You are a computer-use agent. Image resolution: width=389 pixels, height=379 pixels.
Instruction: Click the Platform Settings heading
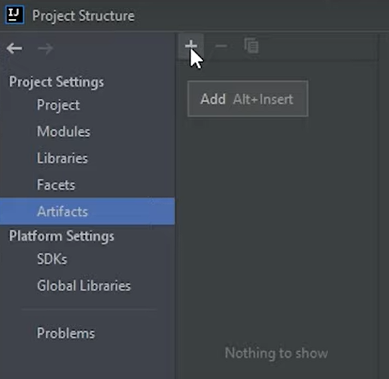pyautogui.click(x=62, y=236)
